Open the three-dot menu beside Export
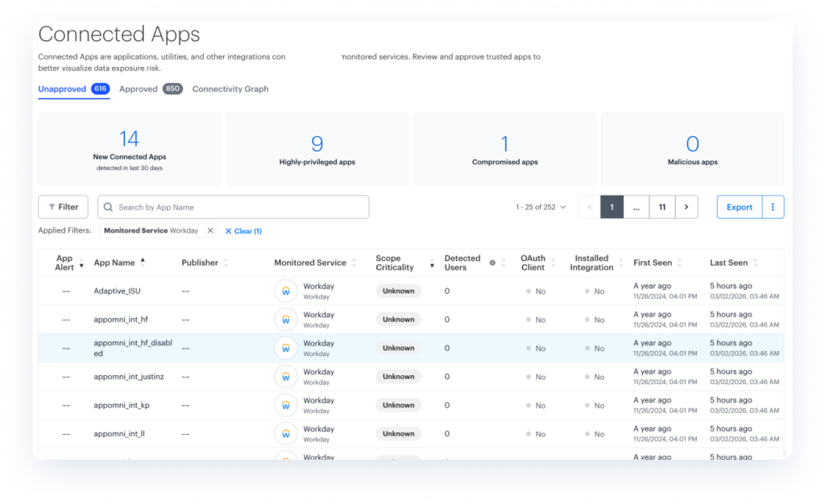Viewport: 825px width, 504px height. (772, 207)
